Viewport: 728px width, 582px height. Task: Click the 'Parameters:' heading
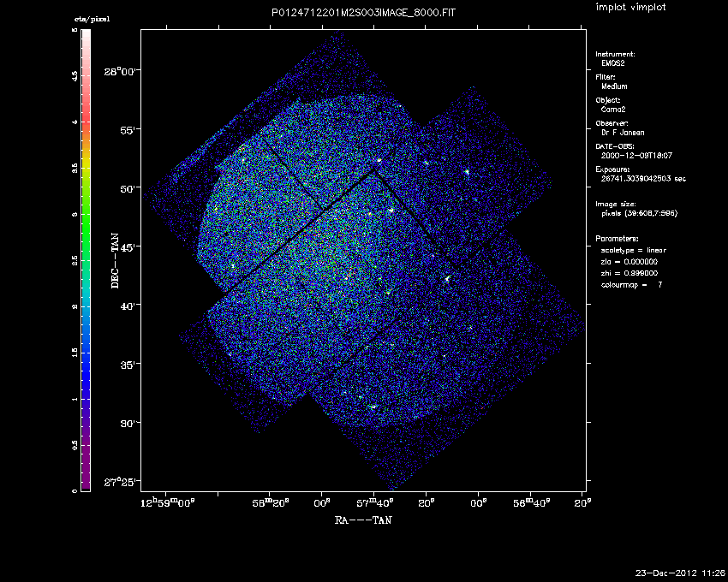[x=617, y=239]
